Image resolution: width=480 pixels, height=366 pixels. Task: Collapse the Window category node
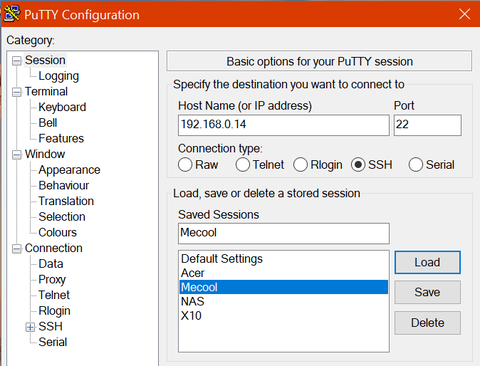16,155
